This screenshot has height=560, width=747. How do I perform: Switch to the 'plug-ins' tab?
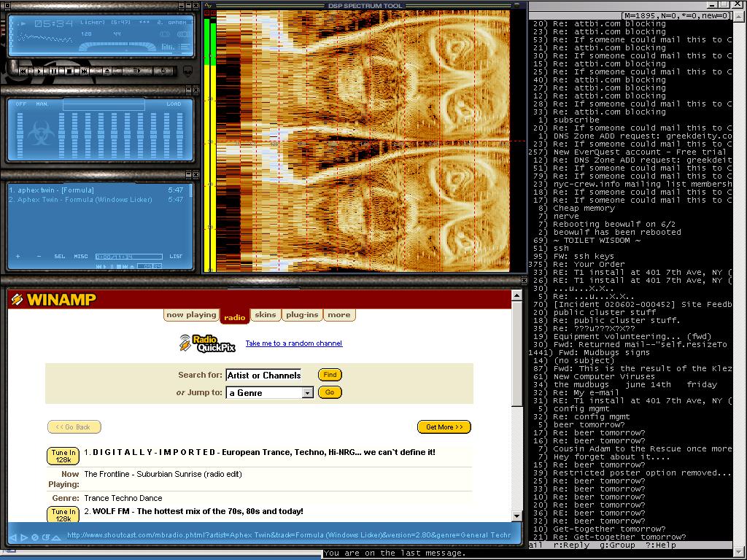(x=302, y=315)
